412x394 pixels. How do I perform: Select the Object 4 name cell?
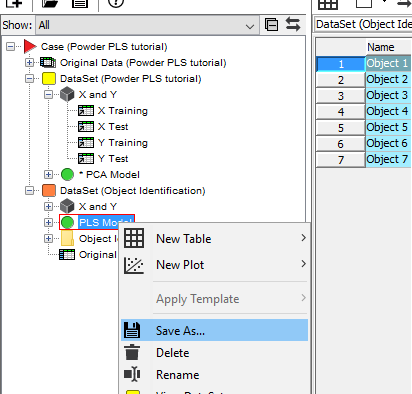388,111
